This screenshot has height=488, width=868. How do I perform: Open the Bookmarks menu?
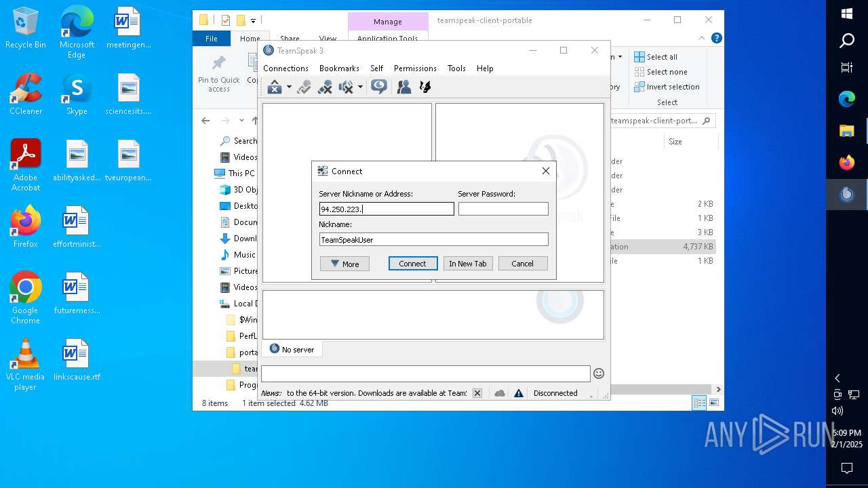[339, 68]
